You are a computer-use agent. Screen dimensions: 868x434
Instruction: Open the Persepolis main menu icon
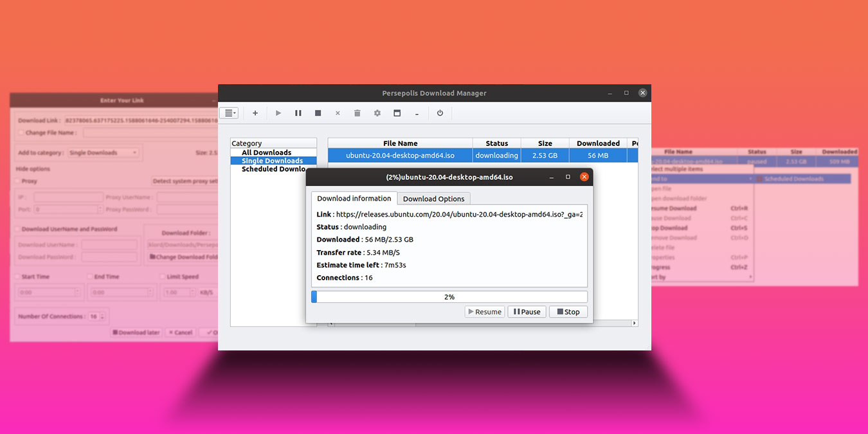[229, 113]
